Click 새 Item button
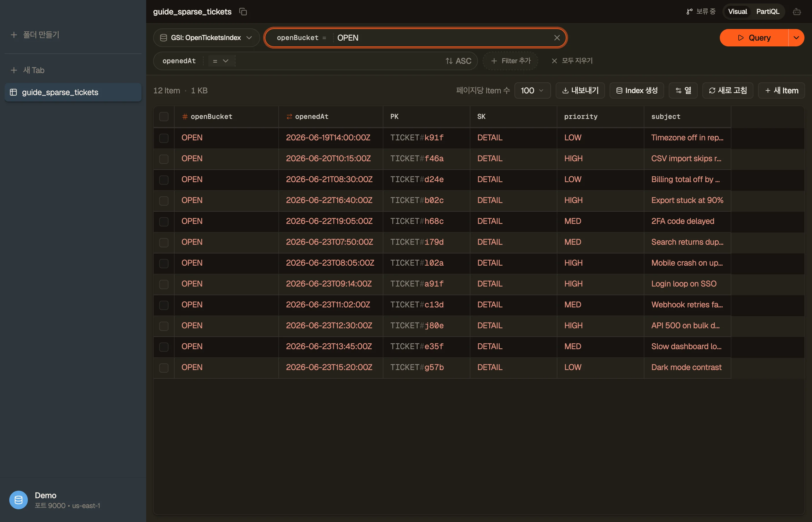Image resolution: width=812 pixels, height=522 pixels. pyautogui.click(x=782, y=90)
